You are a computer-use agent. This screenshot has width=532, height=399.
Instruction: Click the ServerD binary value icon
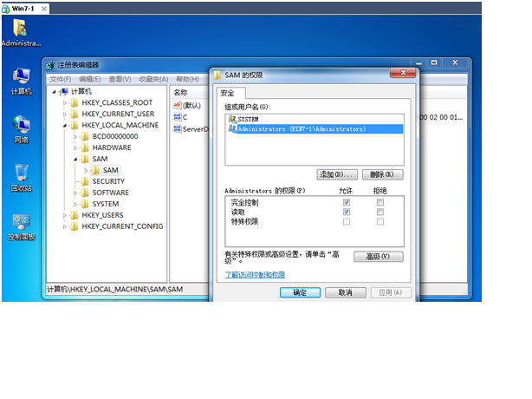coord(177,128)
